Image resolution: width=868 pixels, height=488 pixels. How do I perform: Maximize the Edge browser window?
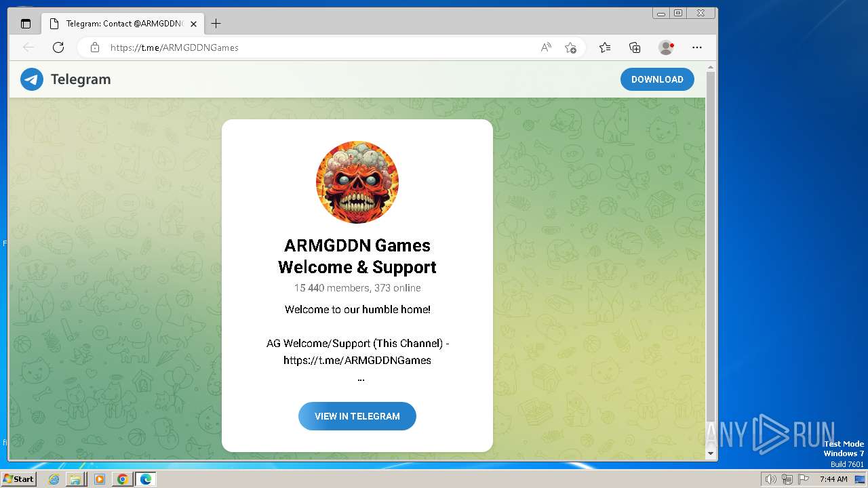coord(678,13)
